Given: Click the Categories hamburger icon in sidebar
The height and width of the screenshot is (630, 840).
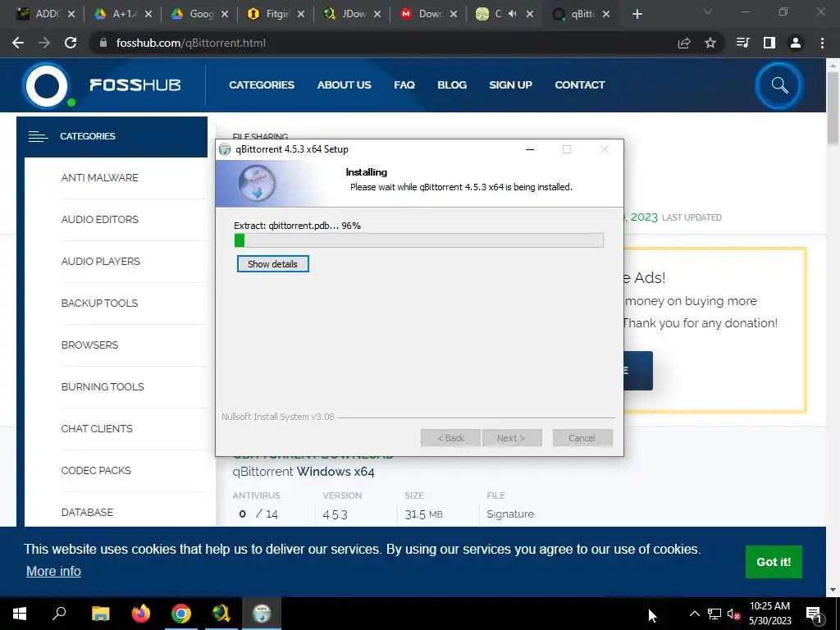Looking at the screenshot, I should [38, 137].
